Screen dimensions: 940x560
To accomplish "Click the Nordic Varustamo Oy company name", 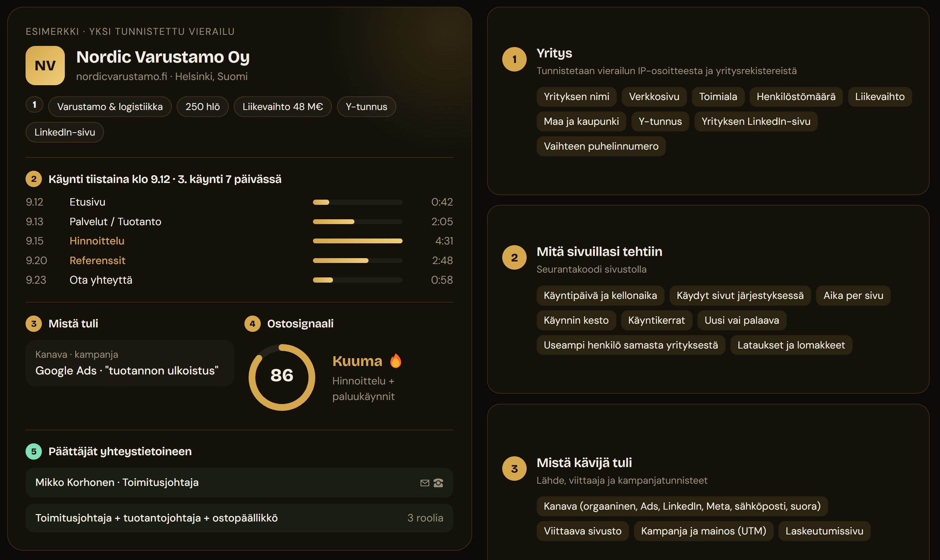I will [163, 57].
